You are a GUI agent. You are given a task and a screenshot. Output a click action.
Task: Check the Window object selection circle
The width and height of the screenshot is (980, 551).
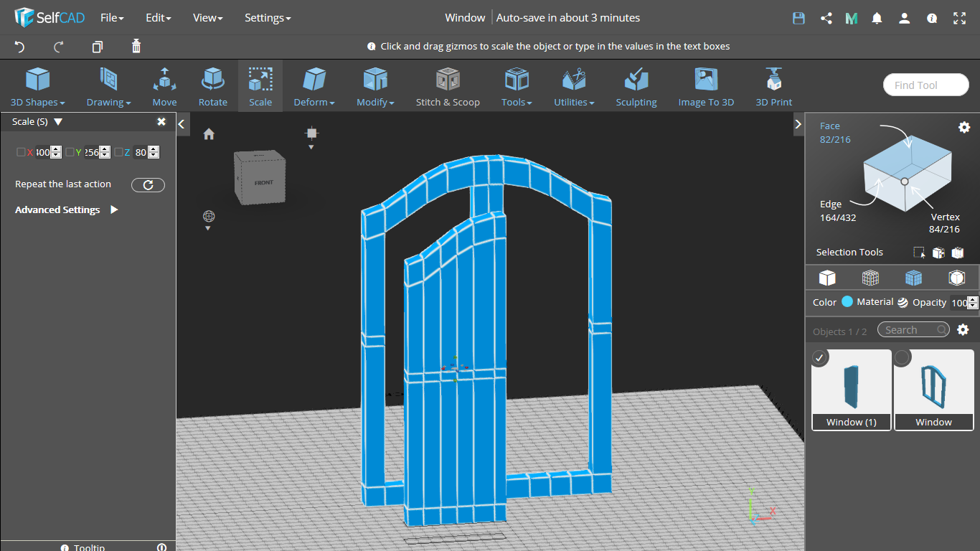903,357
